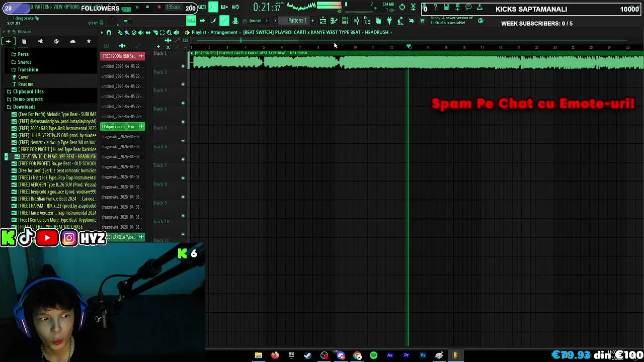Open Photoshop from the taskbar

(423, 355)
